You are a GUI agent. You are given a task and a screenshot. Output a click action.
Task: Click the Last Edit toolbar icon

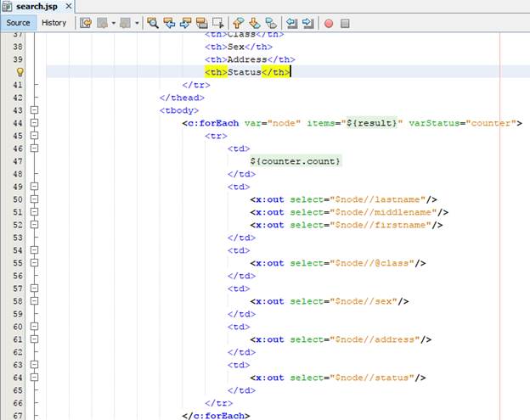point(86,23)
